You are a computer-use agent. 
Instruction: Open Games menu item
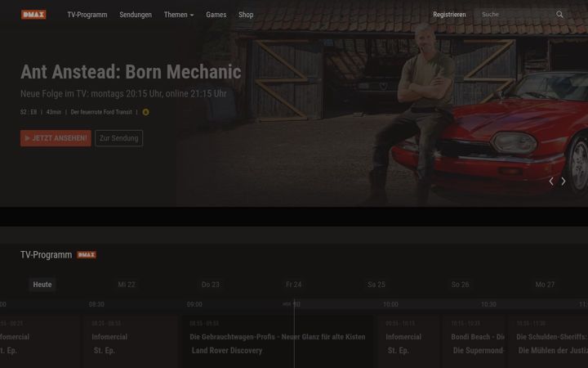(216, 15)
